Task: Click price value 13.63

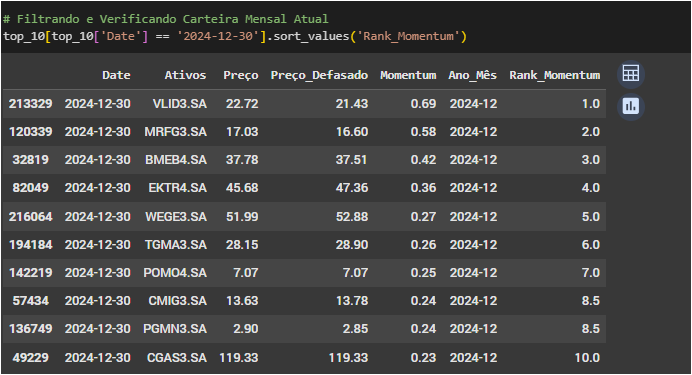Action: click(242, 300)
